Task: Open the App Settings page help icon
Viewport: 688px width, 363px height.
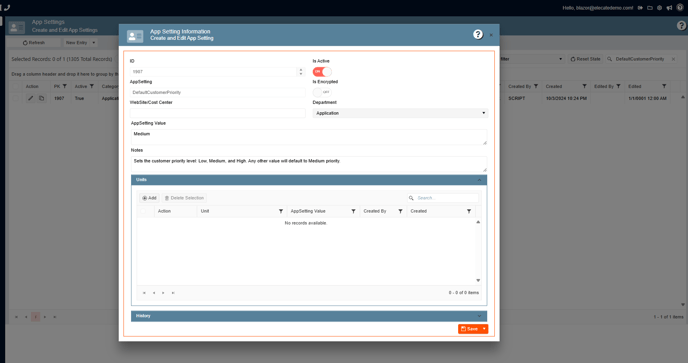Action: [x=681, y=26]
